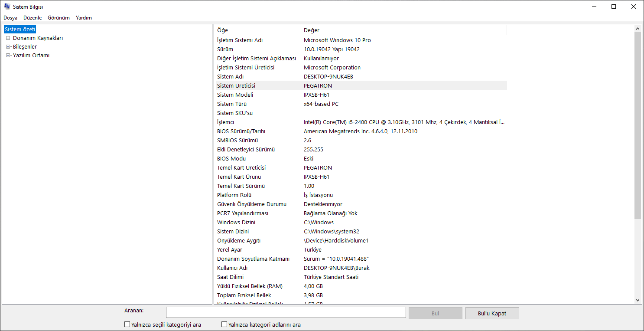The image size is (644, 331).
Task: Select Donanım Kaynakları in the tree
Action: (38, 38)
